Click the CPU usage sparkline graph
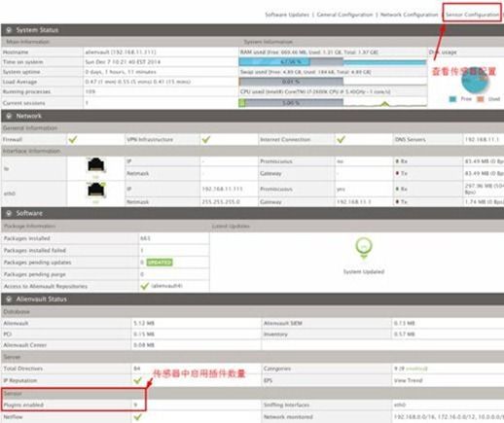Viewport: 504px width, 423px height. 385,103
